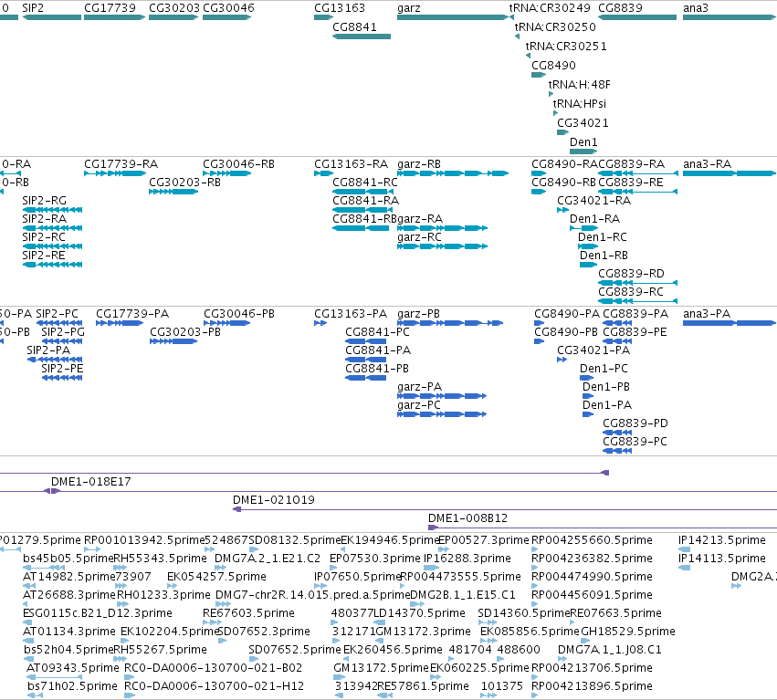
Task: Select the CG8839-PD protein feature
Action: pyautogui.click(x=617, y=433)
